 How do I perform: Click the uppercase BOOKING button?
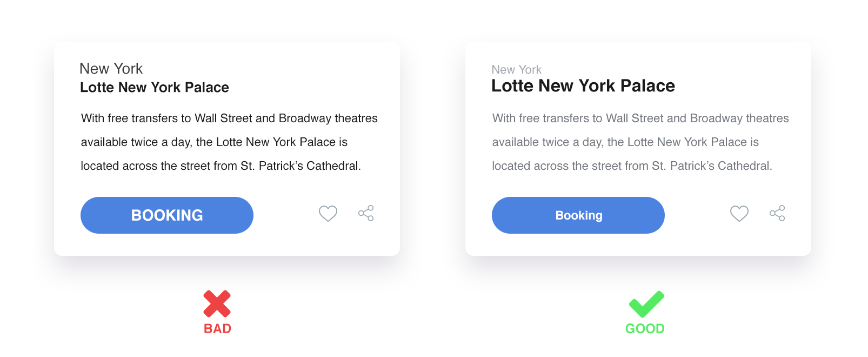(167, 215)
